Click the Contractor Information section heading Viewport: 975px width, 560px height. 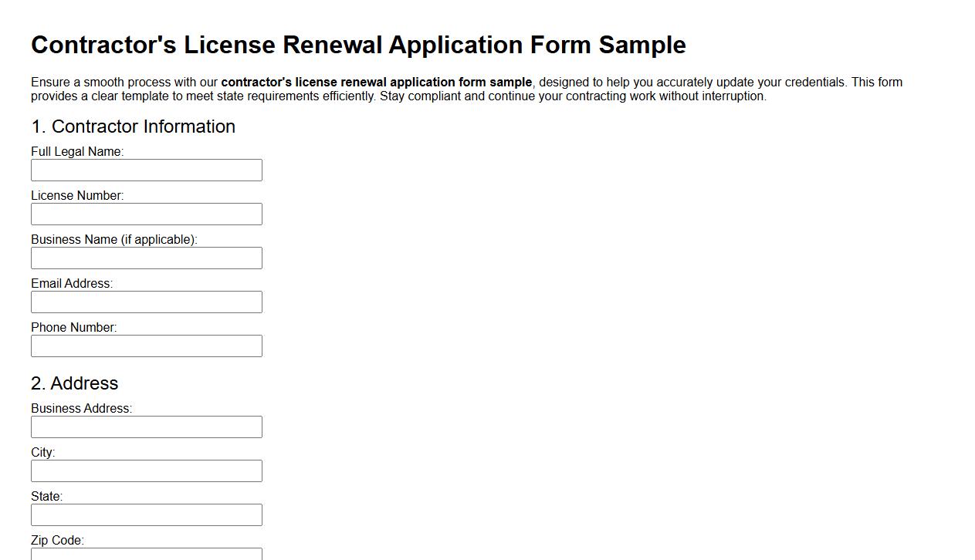coord(133,127)
